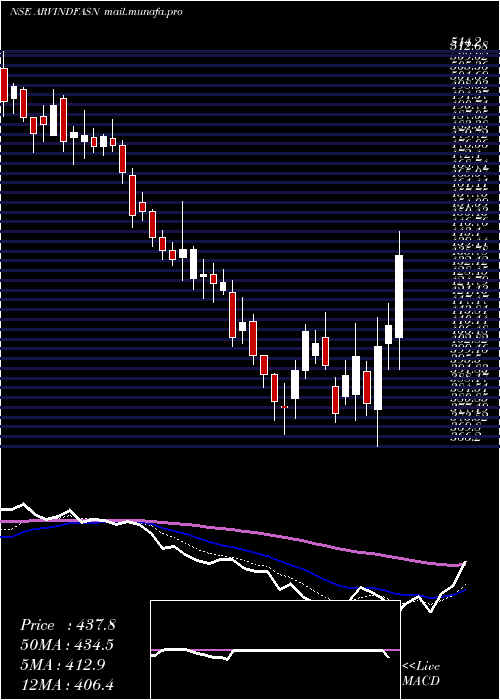Click the NSE ARVINDFASN chart title
500x700 pixels.
pyautogui.click(x=54, y=12)
